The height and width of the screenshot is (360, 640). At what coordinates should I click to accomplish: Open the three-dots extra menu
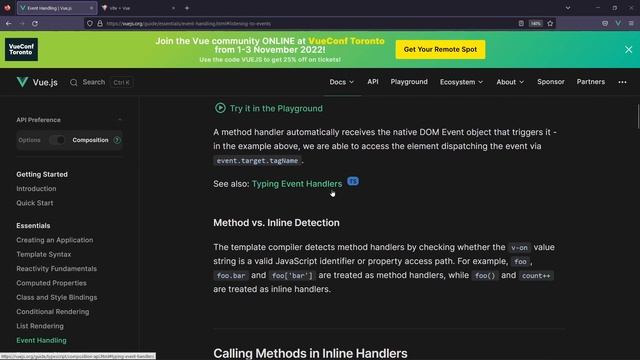[x=622, y=82]
